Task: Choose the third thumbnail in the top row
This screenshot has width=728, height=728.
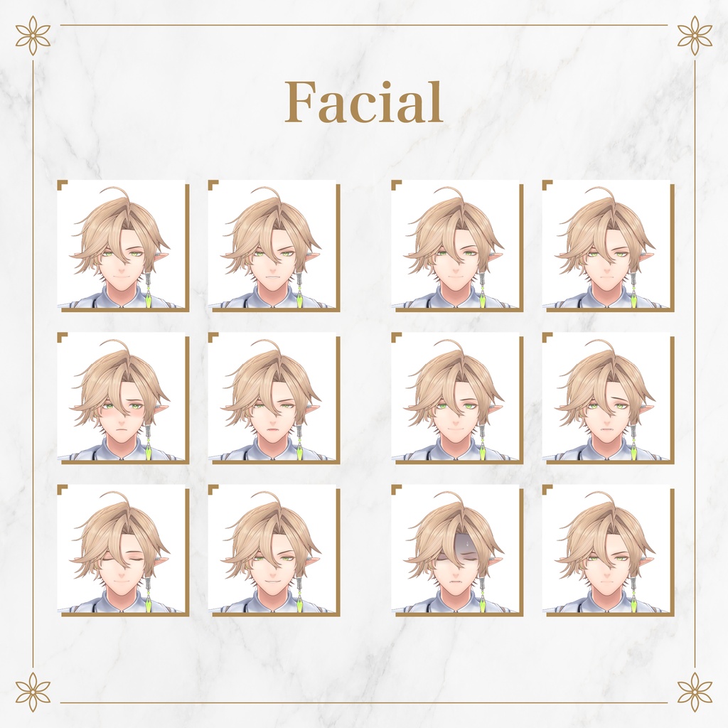Action: click(x=457, y=245)
